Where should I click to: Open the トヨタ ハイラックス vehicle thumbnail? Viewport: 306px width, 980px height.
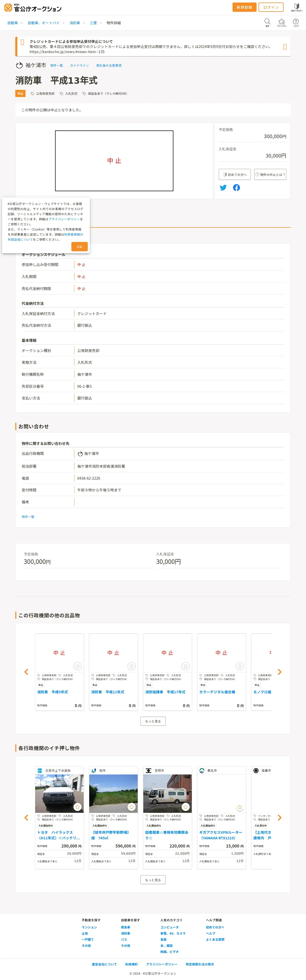59,794
